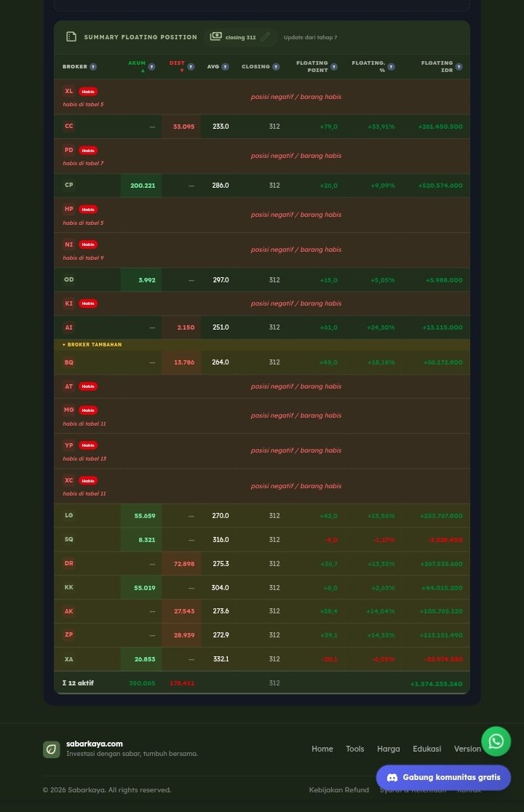
Task: Click AKUM value 200.221 in CP row
Action: click(143, 186)
